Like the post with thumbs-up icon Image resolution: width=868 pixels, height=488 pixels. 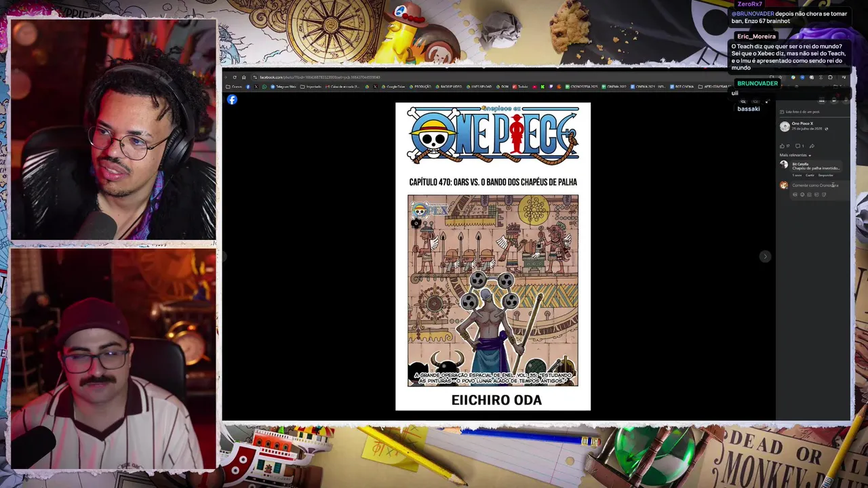tap(782, 146)
